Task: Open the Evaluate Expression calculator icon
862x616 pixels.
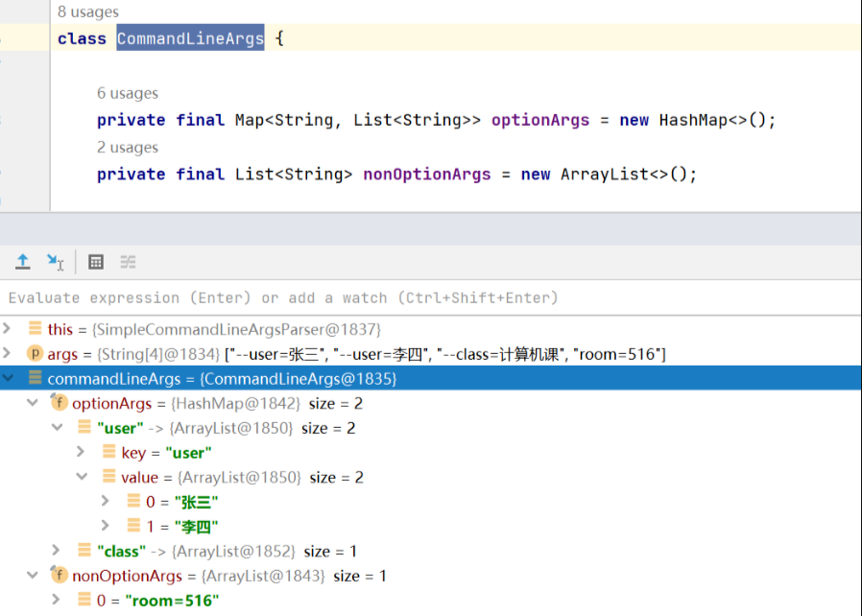Action: point(96,262)
